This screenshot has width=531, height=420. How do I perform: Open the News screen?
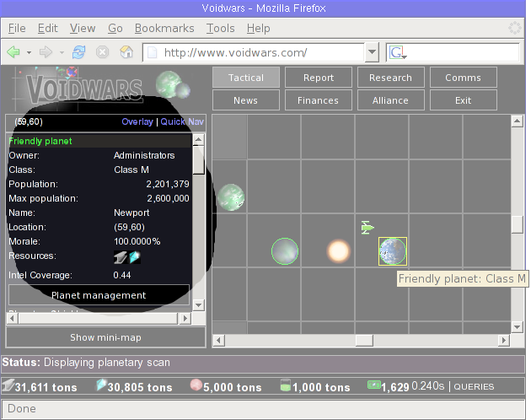tap(246, 100)
